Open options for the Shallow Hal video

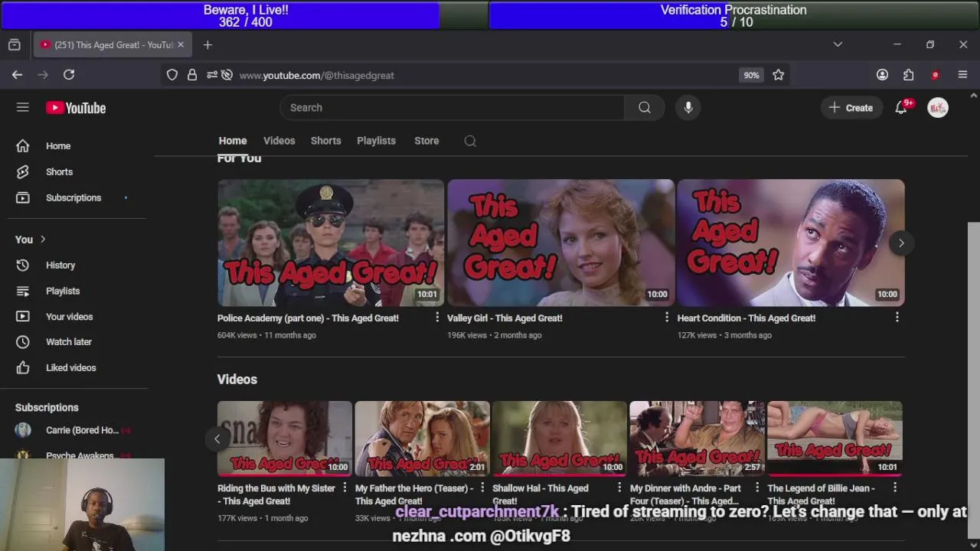pyautogui.click(x=619, y=488)
